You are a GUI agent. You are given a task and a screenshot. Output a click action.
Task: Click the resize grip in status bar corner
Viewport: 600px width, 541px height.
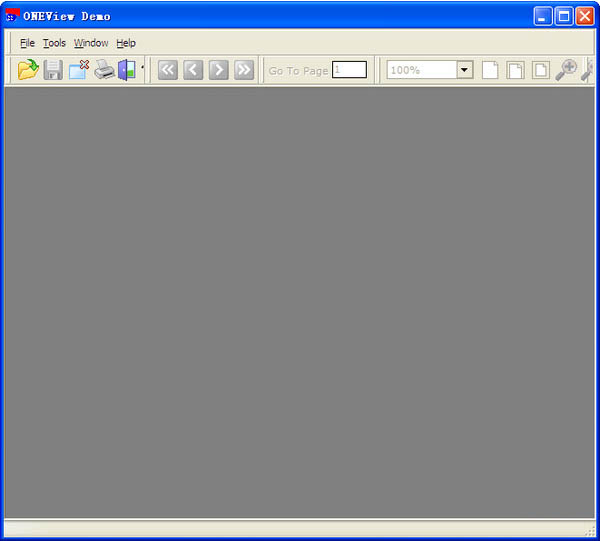click(x=590, y=531)
